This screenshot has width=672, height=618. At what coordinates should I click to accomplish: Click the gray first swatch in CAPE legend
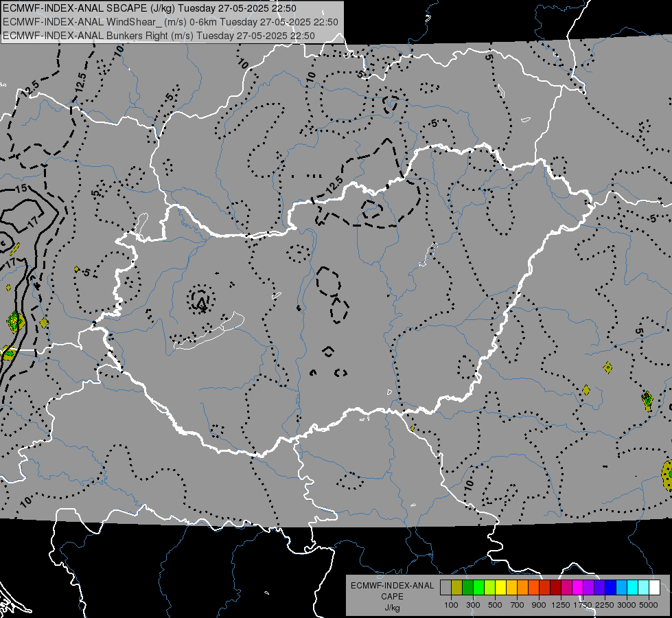point(445,587)
